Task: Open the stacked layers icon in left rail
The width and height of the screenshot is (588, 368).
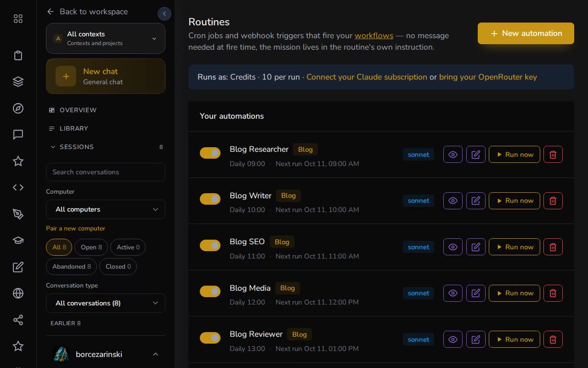Action: click(x=18, y=82)
